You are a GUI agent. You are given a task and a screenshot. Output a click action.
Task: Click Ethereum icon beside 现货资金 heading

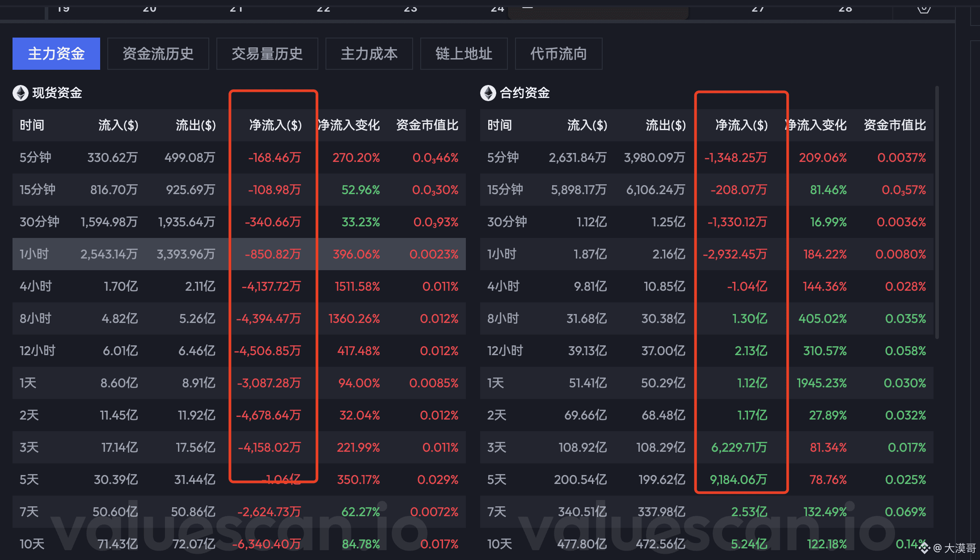pyautogui.click(x=20, y=93)
